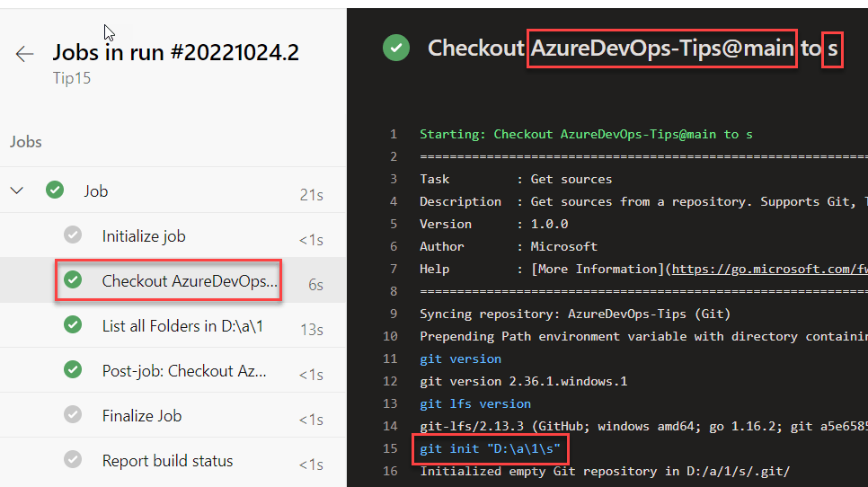868x487 pixels.
Task: Open the Finalize Job step
Action: coord(173,415)
